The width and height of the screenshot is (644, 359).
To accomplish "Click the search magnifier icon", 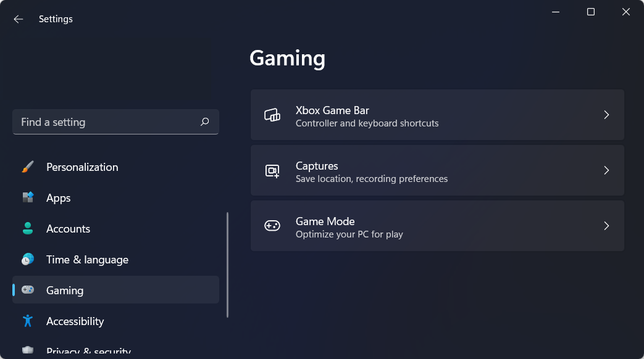I will (x=205, y=122).
